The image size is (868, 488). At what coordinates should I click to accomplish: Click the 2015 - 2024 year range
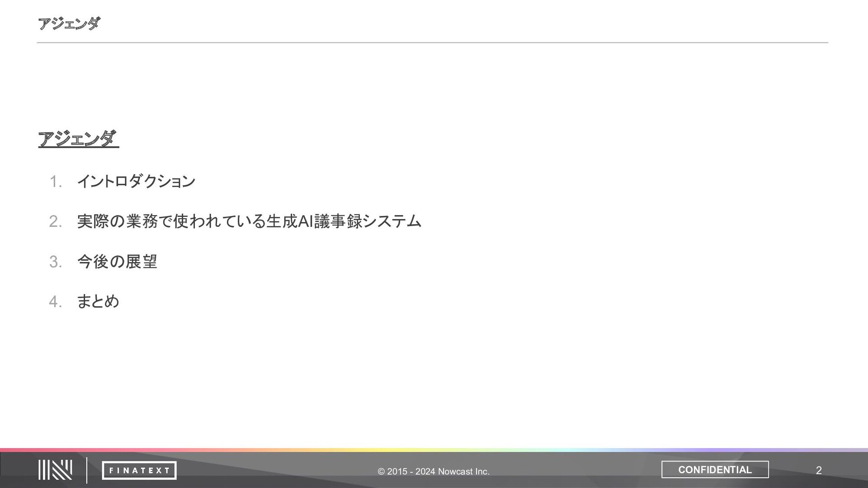click(x=411, y=472)
